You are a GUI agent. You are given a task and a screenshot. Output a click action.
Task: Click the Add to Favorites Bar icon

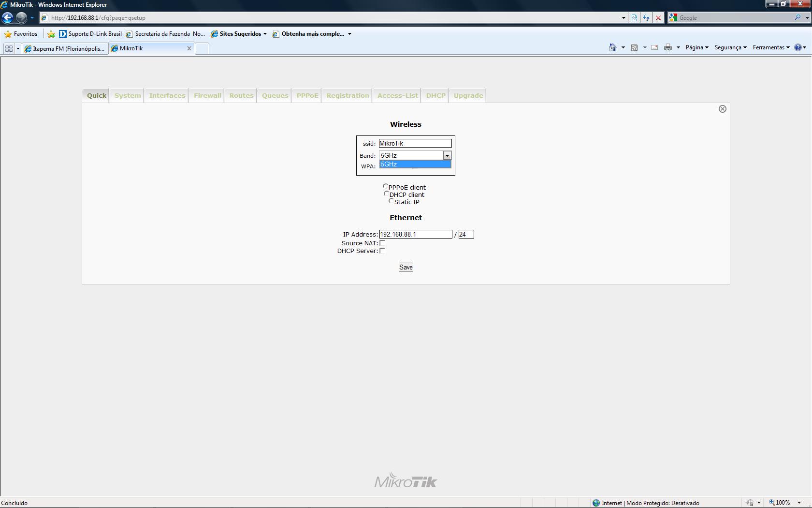coord(51,34)
